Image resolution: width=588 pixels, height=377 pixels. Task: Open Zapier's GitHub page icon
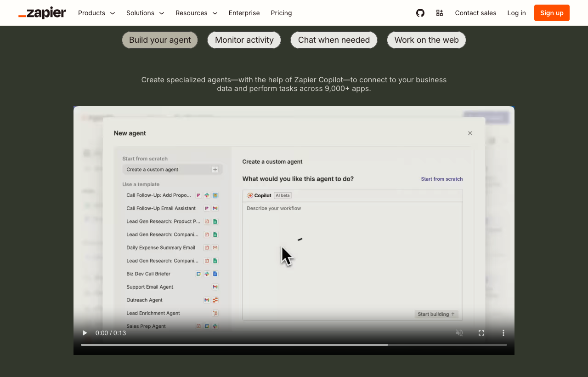click(x=420, y=13)
